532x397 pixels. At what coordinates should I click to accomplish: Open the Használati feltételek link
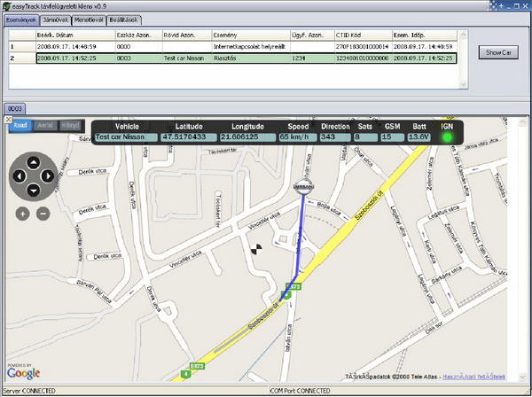coord(474,377)
